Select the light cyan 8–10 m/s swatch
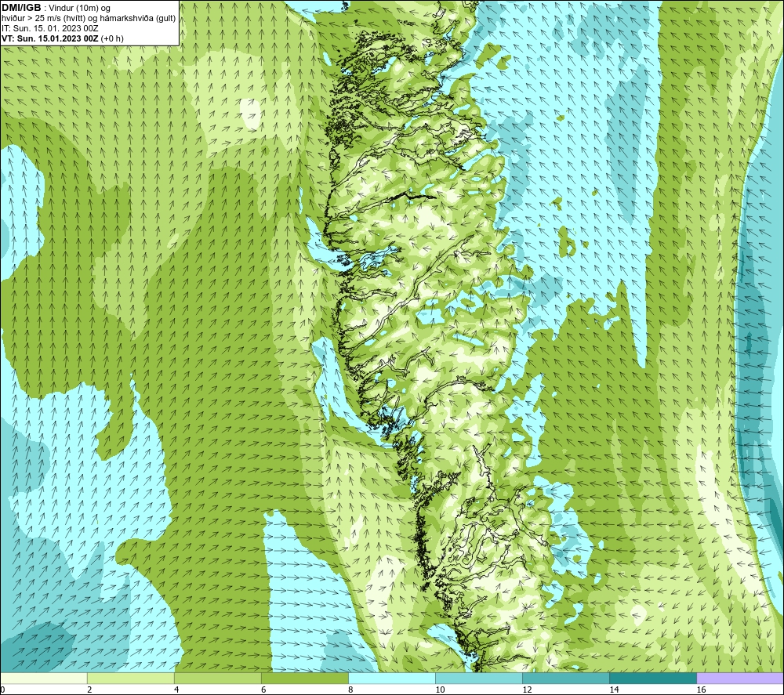The width and height of the screenshot is (784, 695). tap(391, 678)
